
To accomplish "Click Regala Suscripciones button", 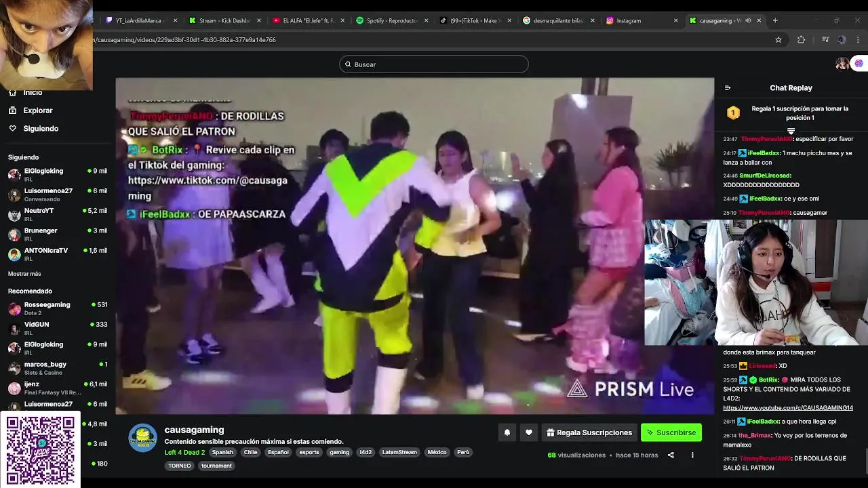I will 589,432.
